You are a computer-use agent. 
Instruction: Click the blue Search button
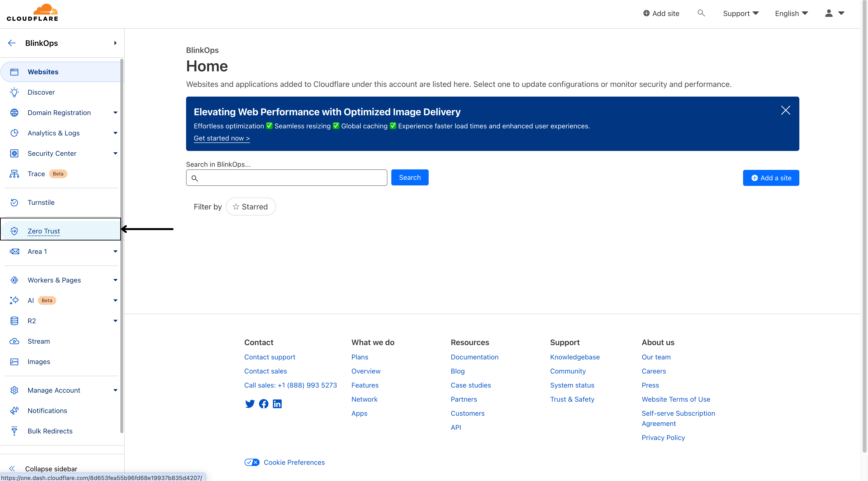[410, 177]
